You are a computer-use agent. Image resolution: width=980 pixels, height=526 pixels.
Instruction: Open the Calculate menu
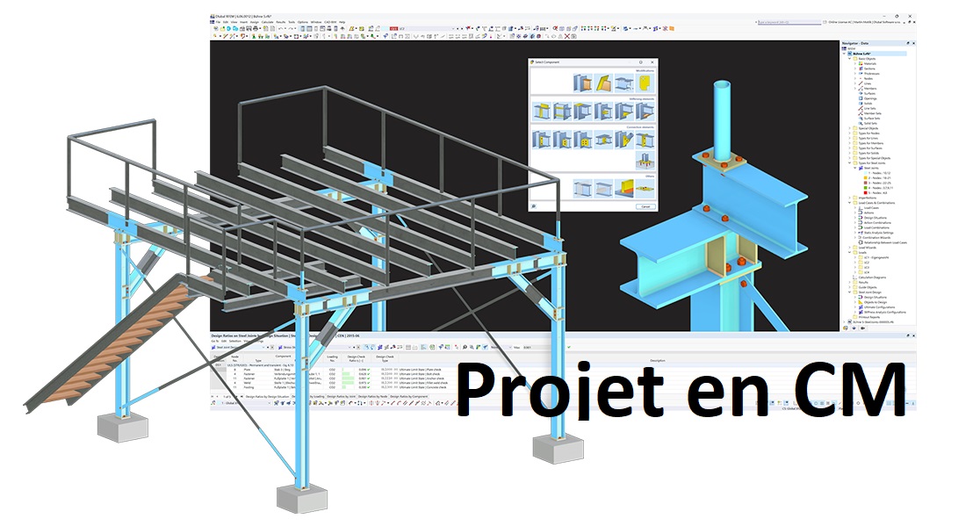point(268,20)
